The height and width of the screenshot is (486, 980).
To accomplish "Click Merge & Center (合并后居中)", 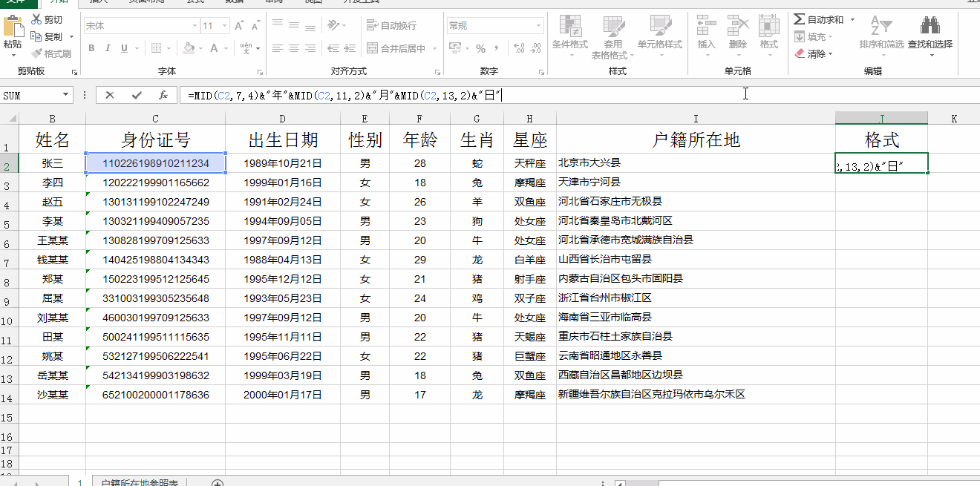I will [x=396, y=48].
